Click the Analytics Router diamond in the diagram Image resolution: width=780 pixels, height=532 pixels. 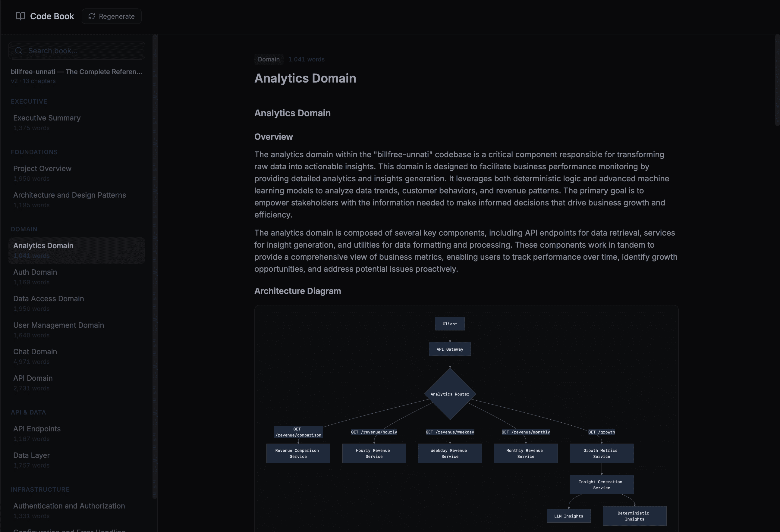click(450, 394)
